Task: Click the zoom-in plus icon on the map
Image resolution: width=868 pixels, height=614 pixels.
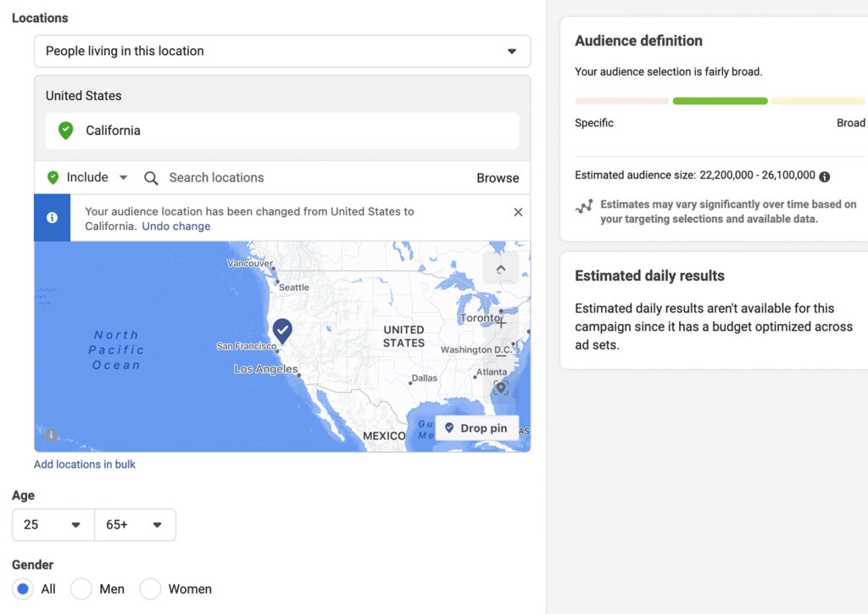Action: [501, 323]
